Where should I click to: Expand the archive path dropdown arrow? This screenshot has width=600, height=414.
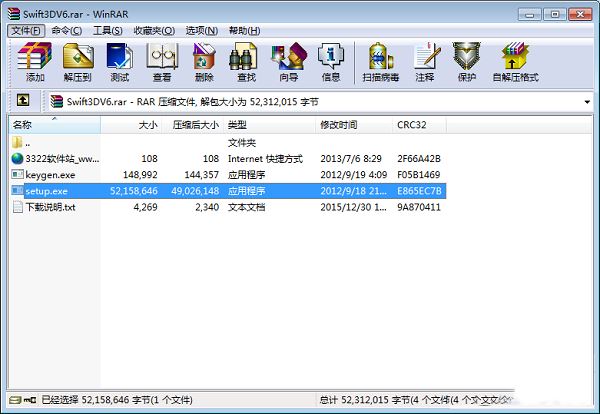(587, 102)
